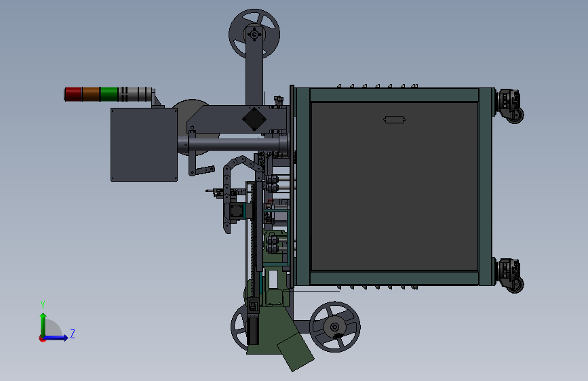Select the vertical arm supporting the top reel
This screenshot has width=588, height=381.
(254, 66)
